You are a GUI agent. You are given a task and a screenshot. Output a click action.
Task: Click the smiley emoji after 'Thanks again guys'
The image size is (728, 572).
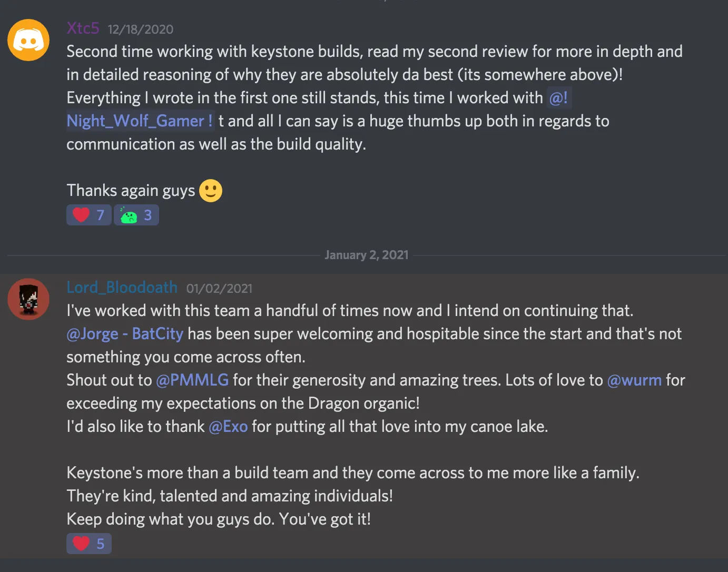point(211,191)
